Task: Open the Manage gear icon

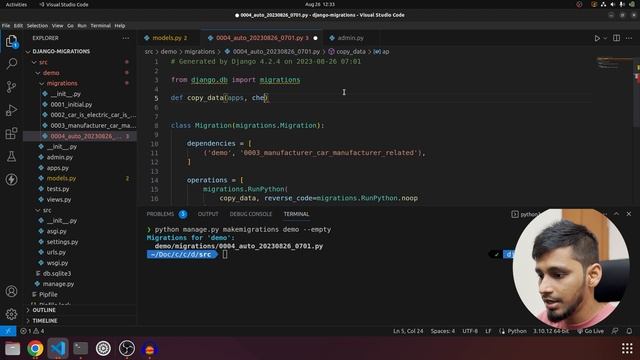Action: click(11, 314)
